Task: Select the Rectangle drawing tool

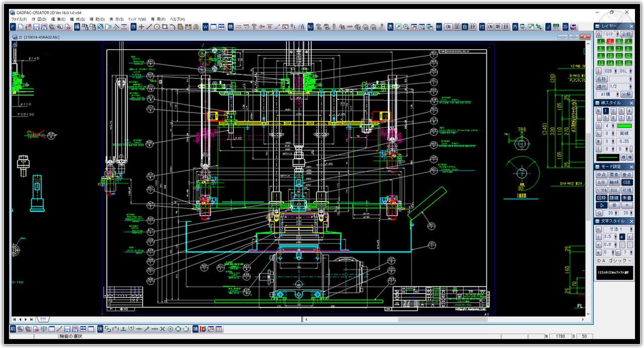Action: point(165,26)
